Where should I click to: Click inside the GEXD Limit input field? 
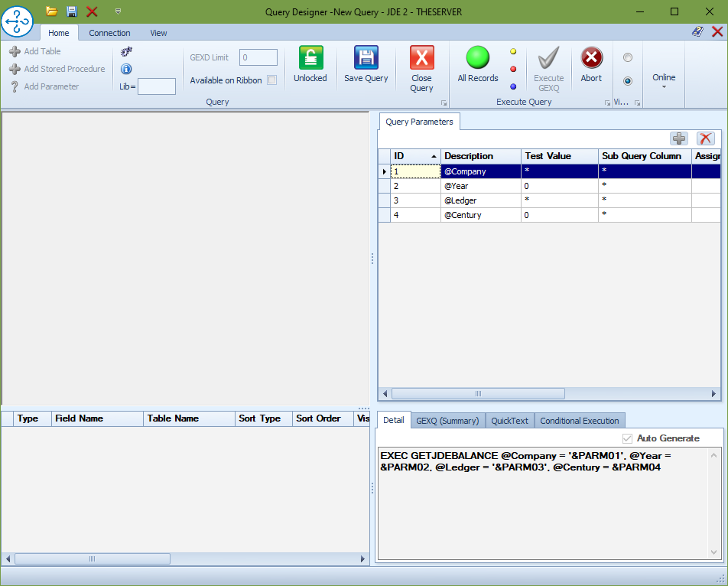point(258,57)
